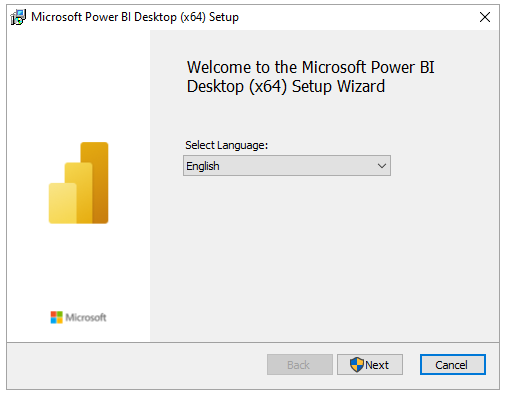Abort setup with the Cancel button
510x397 pixels.
coord(452,365)
